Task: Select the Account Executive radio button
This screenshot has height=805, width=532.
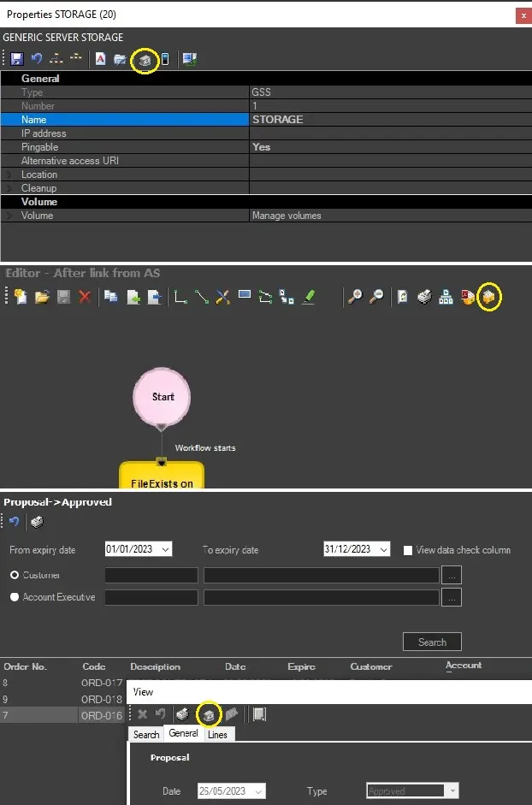Action: point(15,597)
